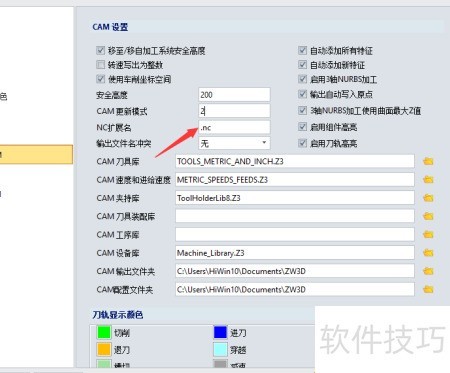The width and height of the screenshot is (450, 373).
Task: Select CAM配置文件夹 using folder icon
Action: pyautogui.click(x=428, y=289)
